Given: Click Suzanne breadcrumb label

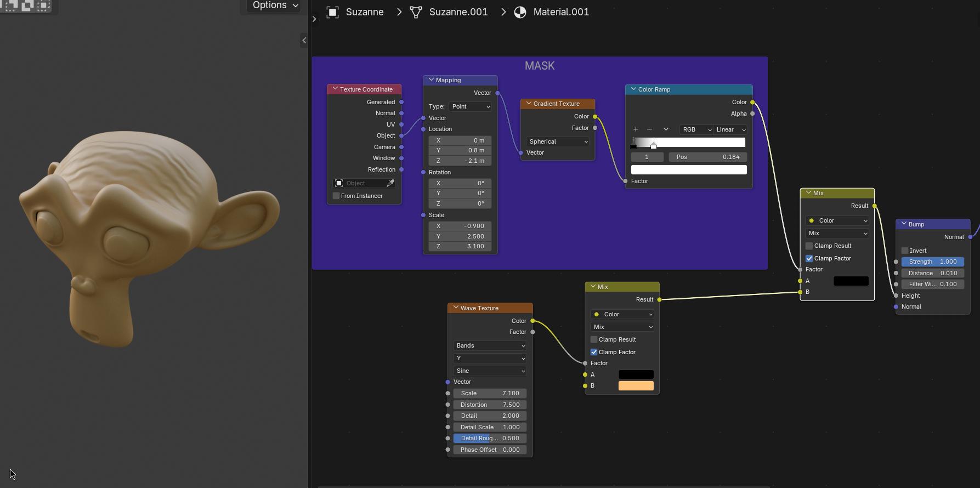Looking at the screenshot, I should click(365, 12).
